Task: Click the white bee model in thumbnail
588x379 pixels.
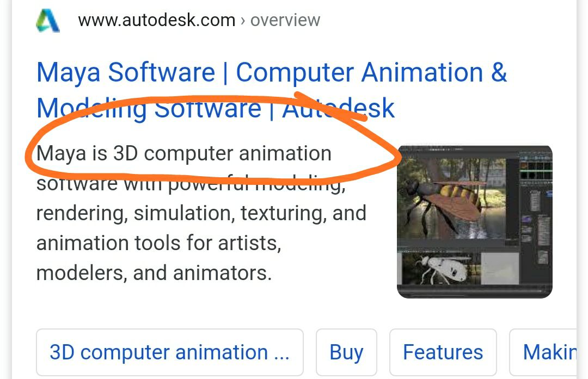Action: point(442,269)
